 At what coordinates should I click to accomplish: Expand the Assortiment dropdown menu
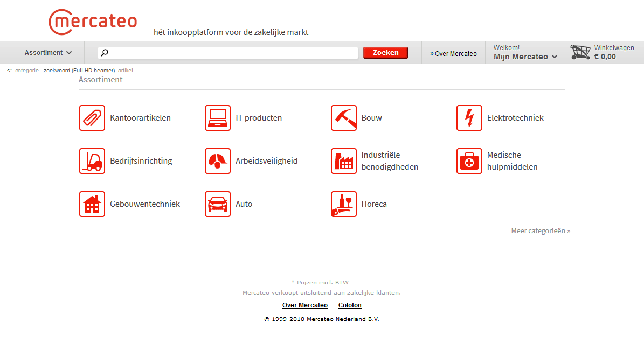click(x=48, y=53)
